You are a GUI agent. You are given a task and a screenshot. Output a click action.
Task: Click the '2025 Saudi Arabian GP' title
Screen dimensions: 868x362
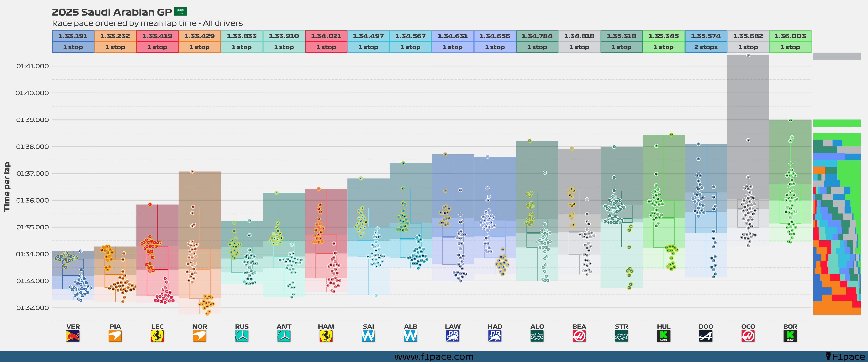pos(112,12)
